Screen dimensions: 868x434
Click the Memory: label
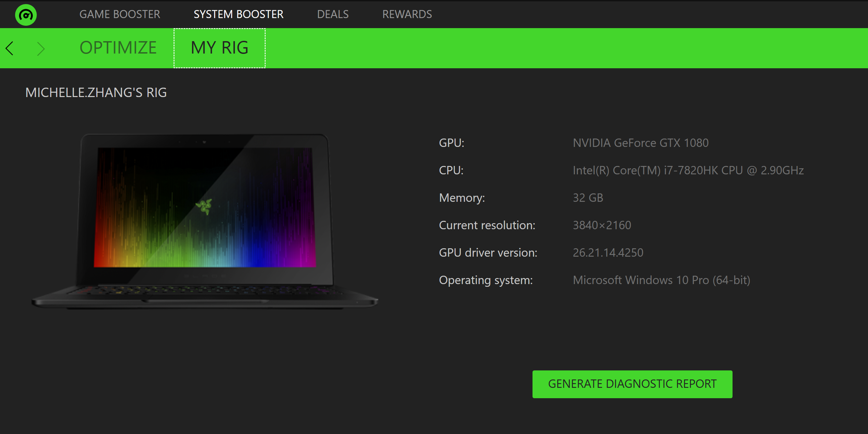click(x=462, y=198)
